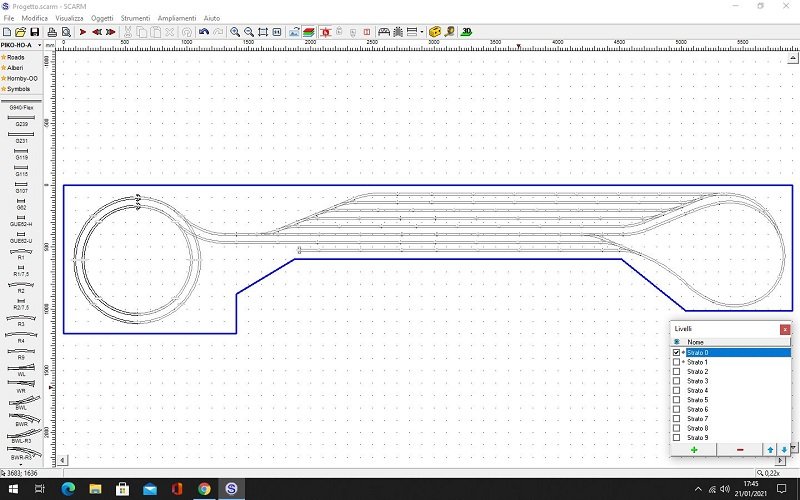Open the PIKO-HO-A library dropdown
This screenshot has height=500, width=800.
point(39,45)
